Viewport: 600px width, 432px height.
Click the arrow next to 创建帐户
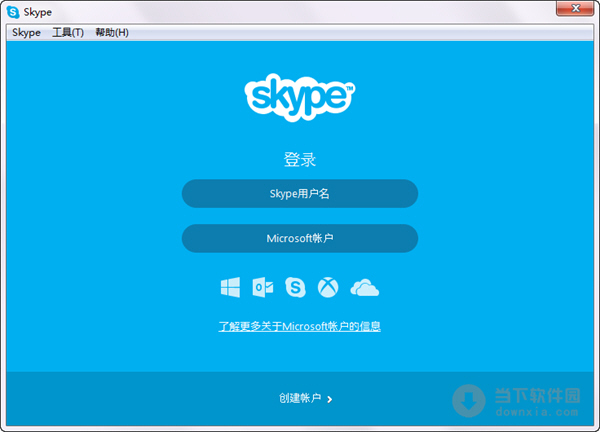click(330, 399)
